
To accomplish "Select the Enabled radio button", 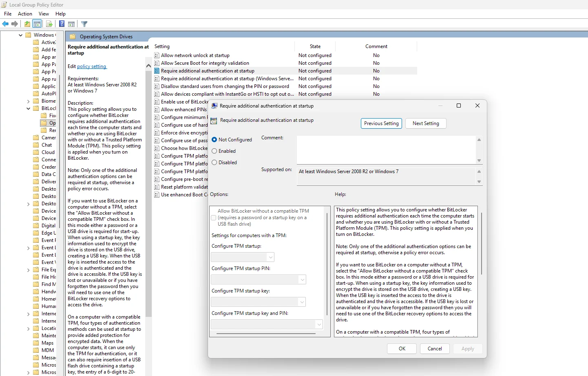I will pyautogui.click(x=214, y=151).
